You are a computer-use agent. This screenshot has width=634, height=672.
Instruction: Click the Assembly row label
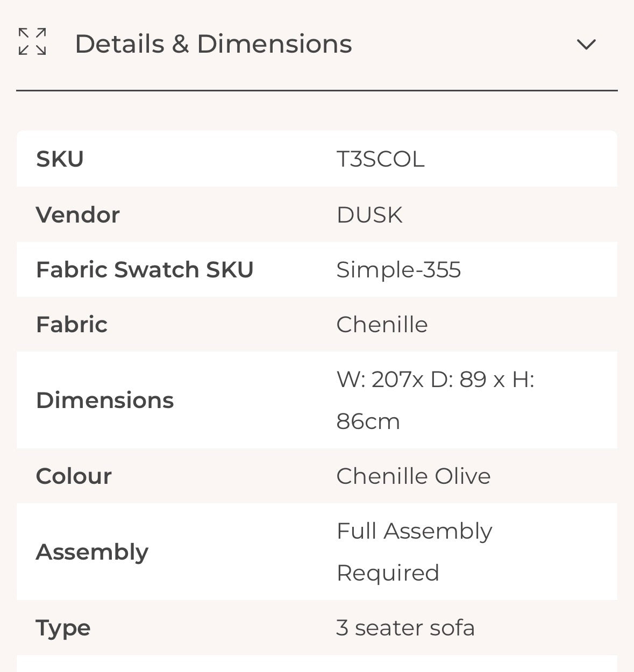pyautogui.click(x=92, y=552)
